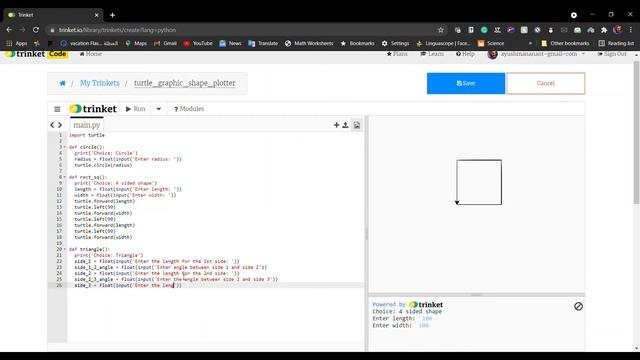
Task: Cancel editing the trinket
Action: pos(546,83)
